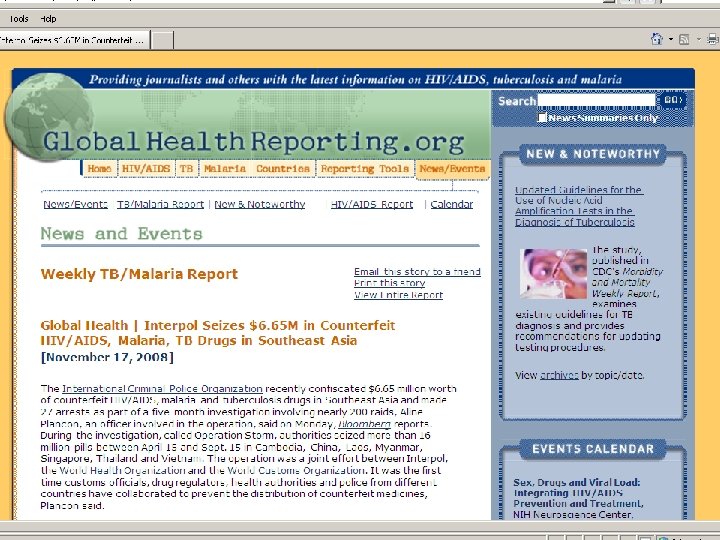Open the New & Noteworthy sub-navigation link
Image resolution: width=720 pixels, height=540 pixels.
pos(260,204)
